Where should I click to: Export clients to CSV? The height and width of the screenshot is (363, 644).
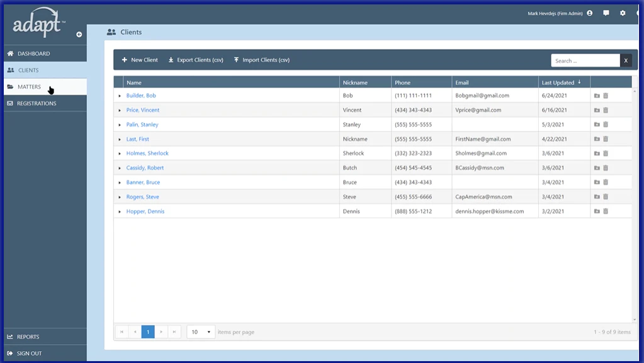pyautogui.click(x=195, y=60)
